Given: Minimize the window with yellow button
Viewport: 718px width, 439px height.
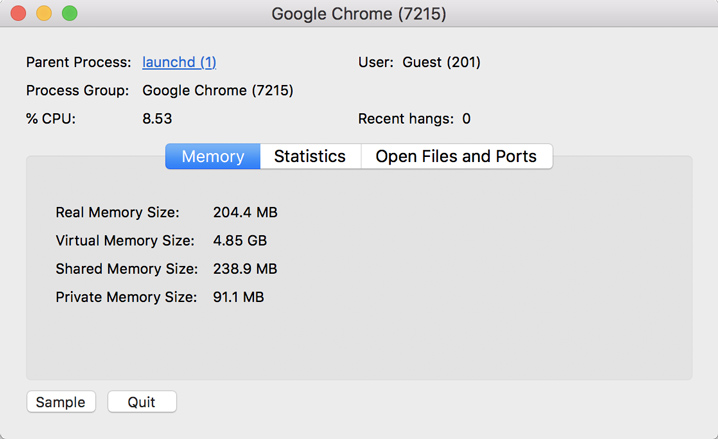Looking at the screenshot, I should tap(44, 14).
